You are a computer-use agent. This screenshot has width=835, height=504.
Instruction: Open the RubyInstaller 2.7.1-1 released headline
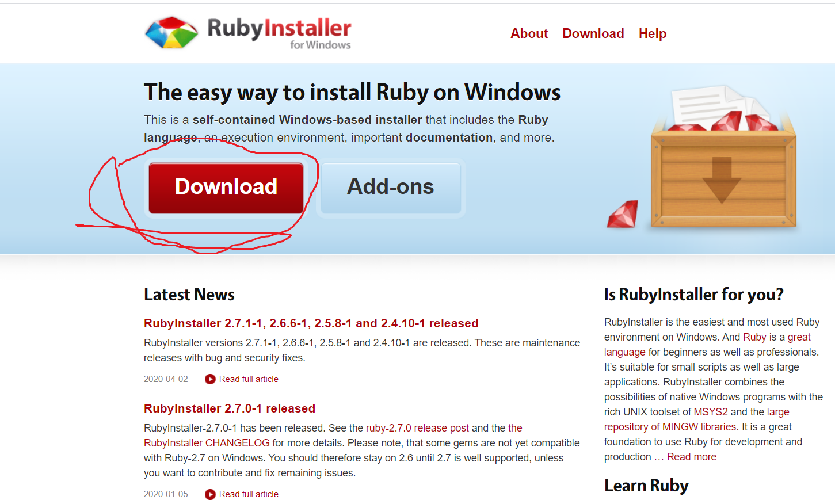311,323
